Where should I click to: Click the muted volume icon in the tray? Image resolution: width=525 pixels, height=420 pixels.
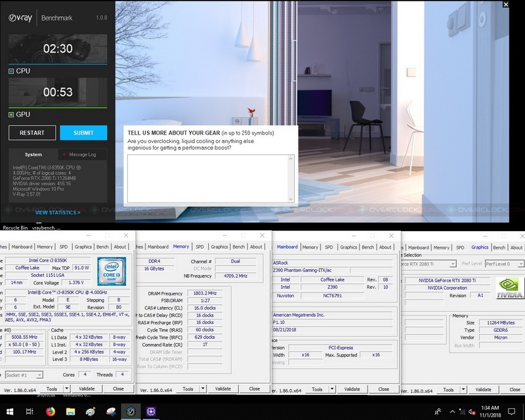472,411
